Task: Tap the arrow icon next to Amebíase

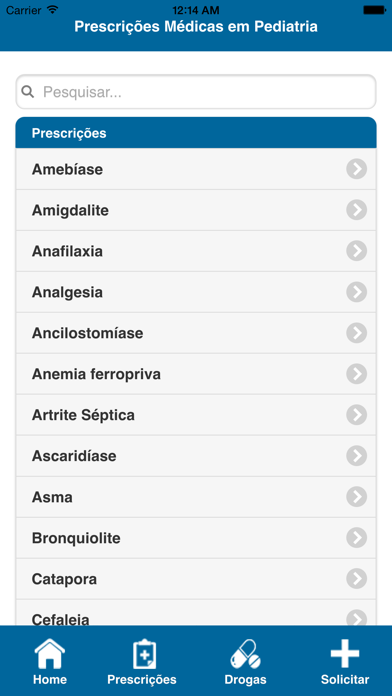Action: (x=356, y=169)
